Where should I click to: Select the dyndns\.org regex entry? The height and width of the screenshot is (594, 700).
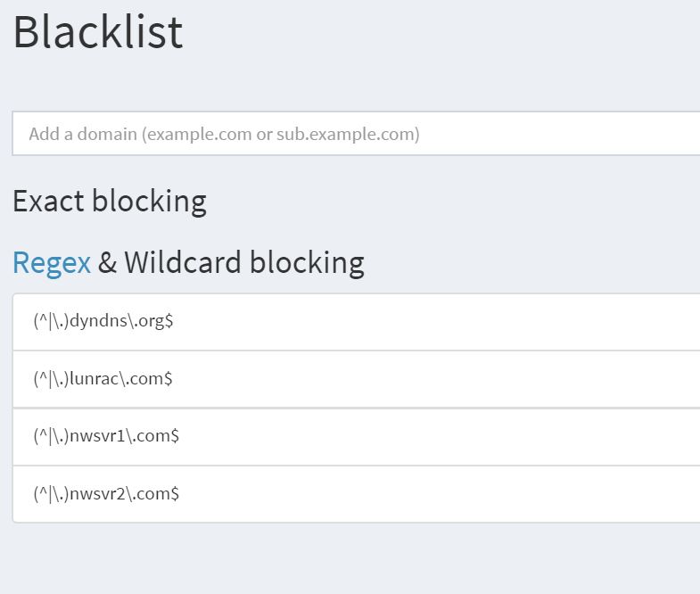pos(357,322)
